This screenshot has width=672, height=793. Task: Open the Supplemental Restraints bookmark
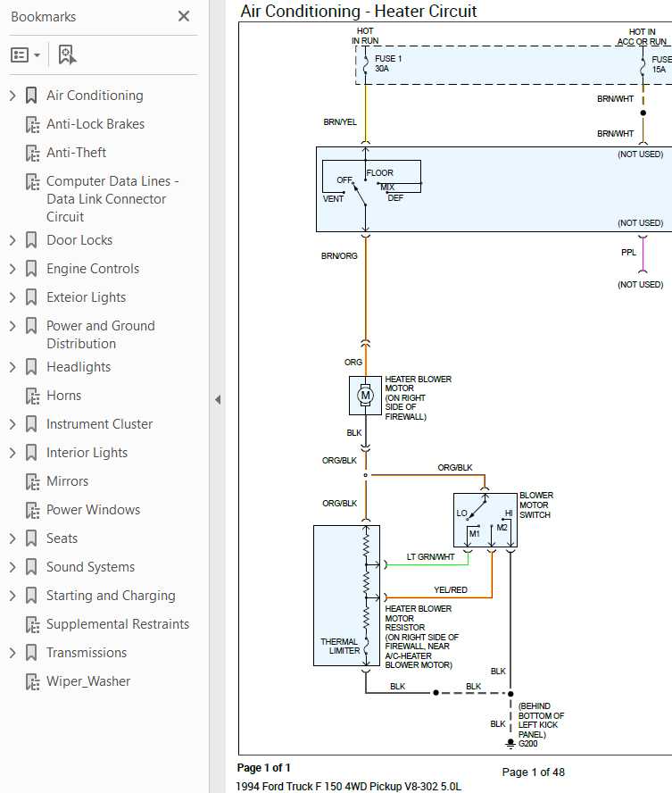(118, 624)
